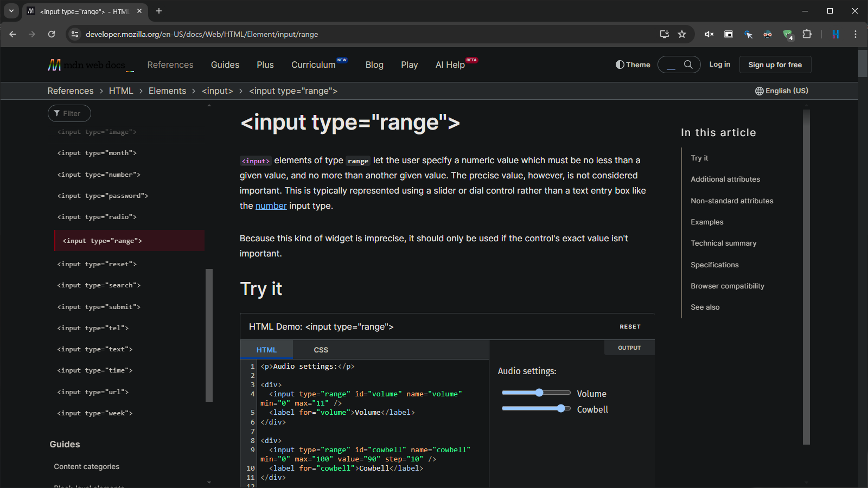The width and height of the screenshot is (868, 488).
Task: Click the Cowbell range slider
Action: (536, 408)
